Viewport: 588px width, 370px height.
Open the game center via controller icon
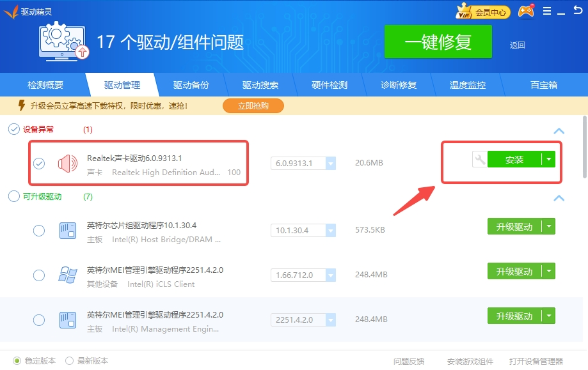point(525,11)
